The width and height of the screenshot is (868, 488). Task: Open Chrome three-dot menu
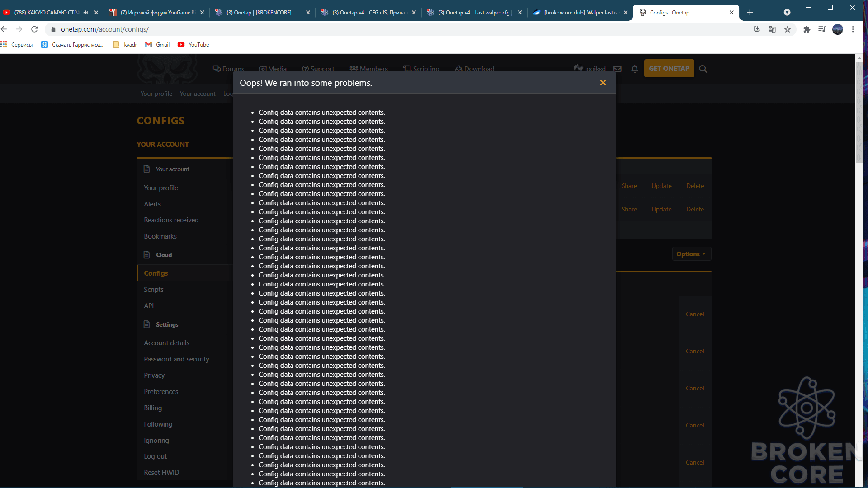(853, 29)
